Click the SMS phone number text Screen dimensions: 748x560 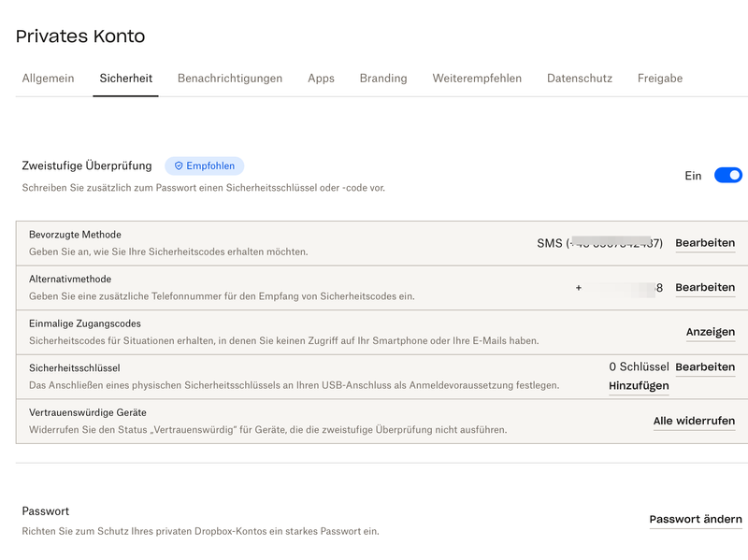tap(599, 243)
